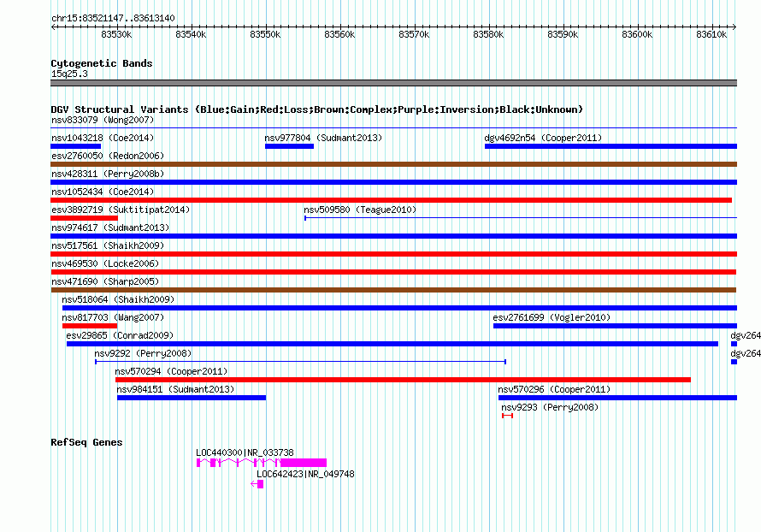Click the 83530k ruler tick label
Viewport: 761px width, 532px height.
click(116, 34)
